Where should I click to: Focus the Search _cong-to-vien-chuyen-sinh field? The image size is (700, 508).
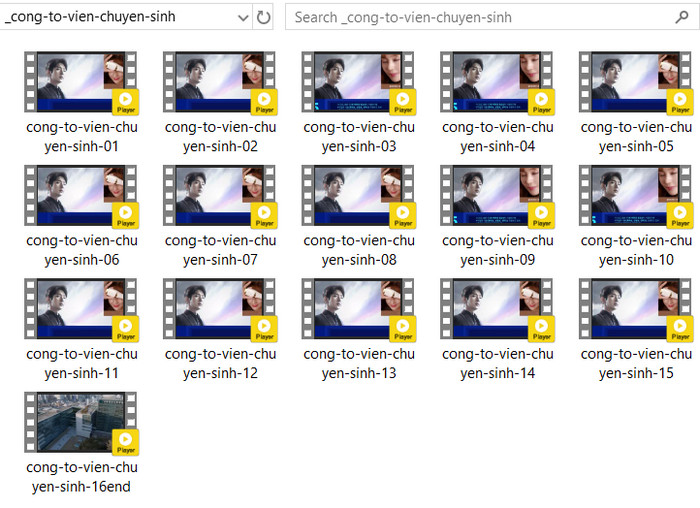point(492,17)
